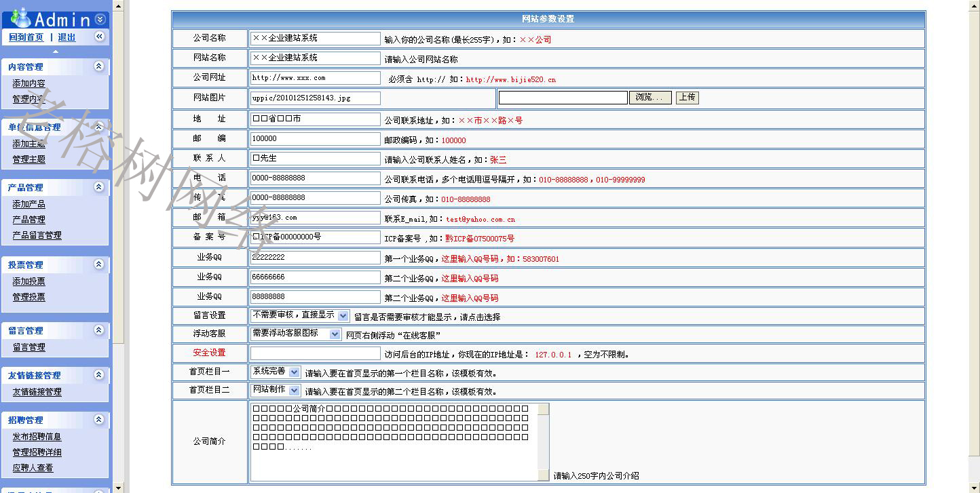The width and height of the screenshot is (980, 493).
Task: Click the sidebar scrollbar down arrow
Action: [x=119, y=487]
